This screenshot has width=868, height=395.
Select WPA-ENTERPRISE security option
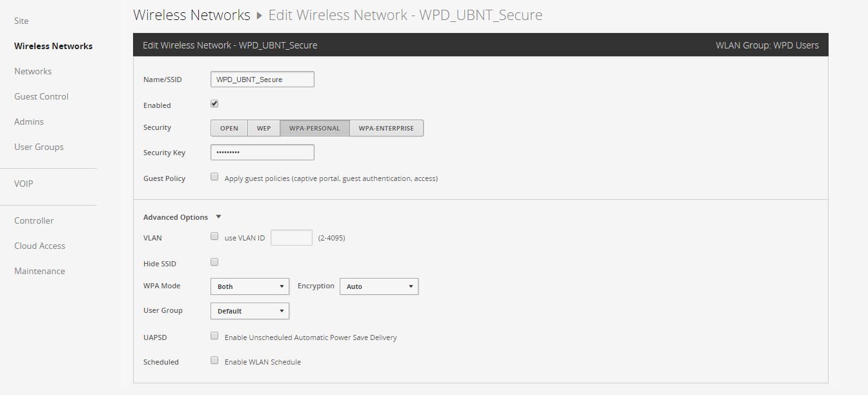(x=386, y=128)
